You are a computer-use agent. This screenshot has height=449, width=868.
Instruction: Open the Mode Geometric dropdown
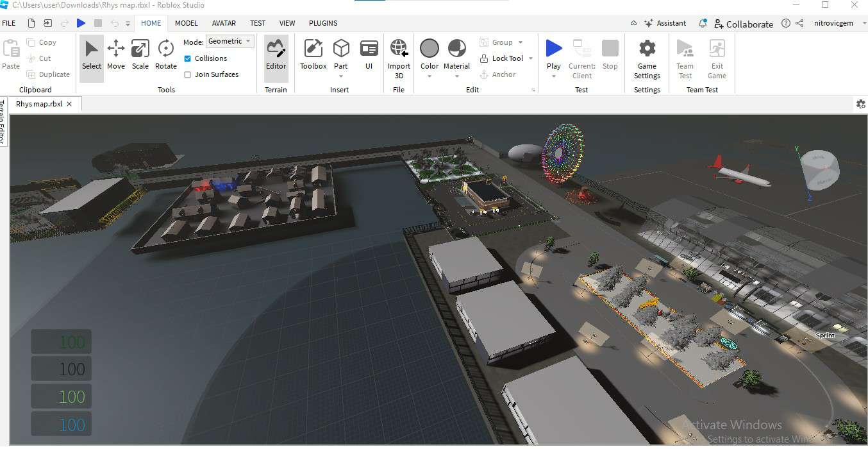point(230,41)
